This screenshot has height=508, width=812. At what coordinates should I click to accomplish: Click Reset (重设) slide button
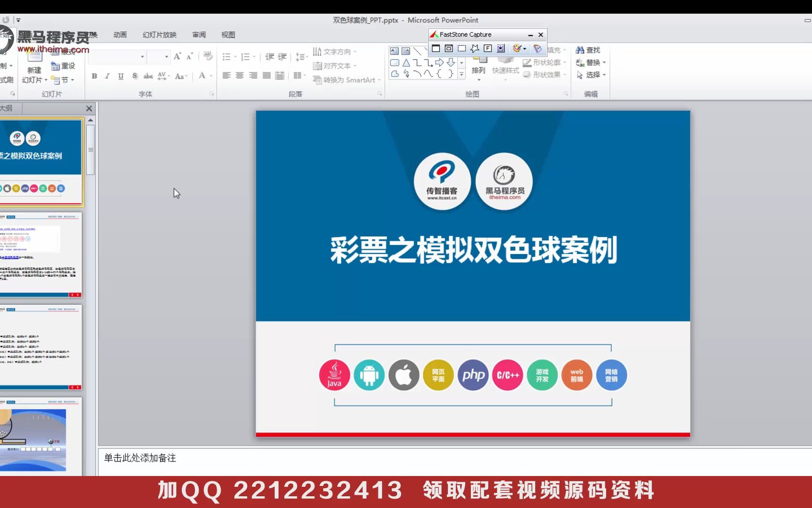63,66
